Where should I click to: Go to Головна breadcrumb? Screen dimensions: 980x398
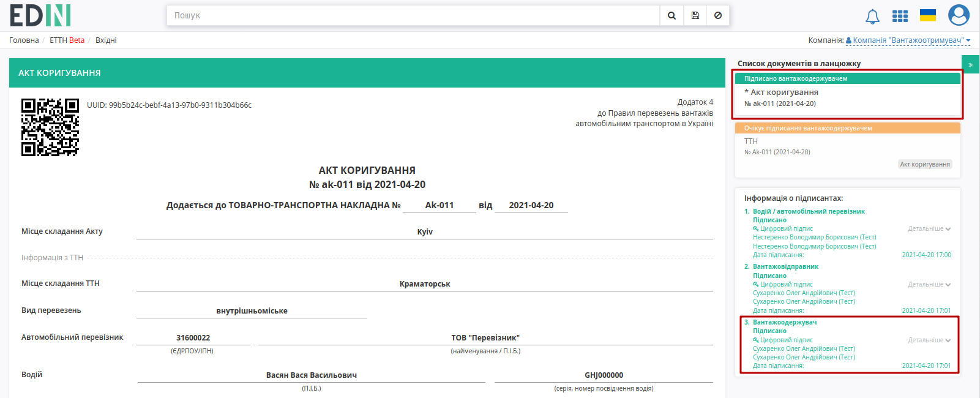[24, 40]
